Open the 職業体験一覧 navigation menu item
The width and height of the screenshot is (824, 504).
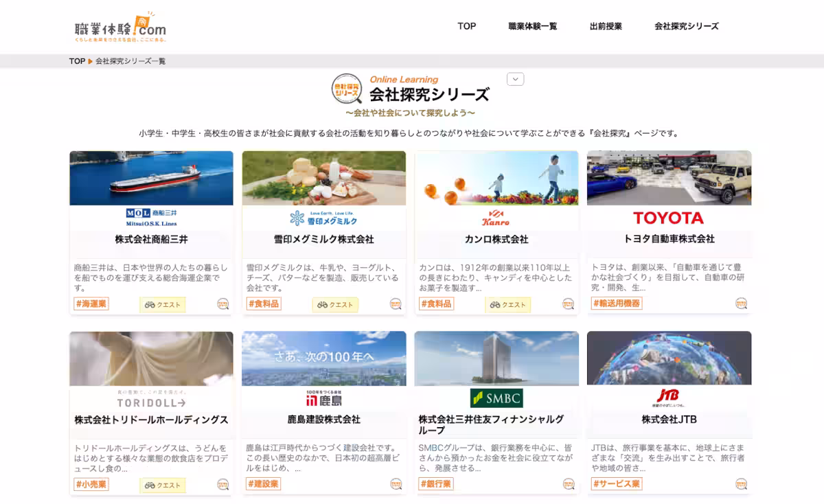[x=533, y=26]
